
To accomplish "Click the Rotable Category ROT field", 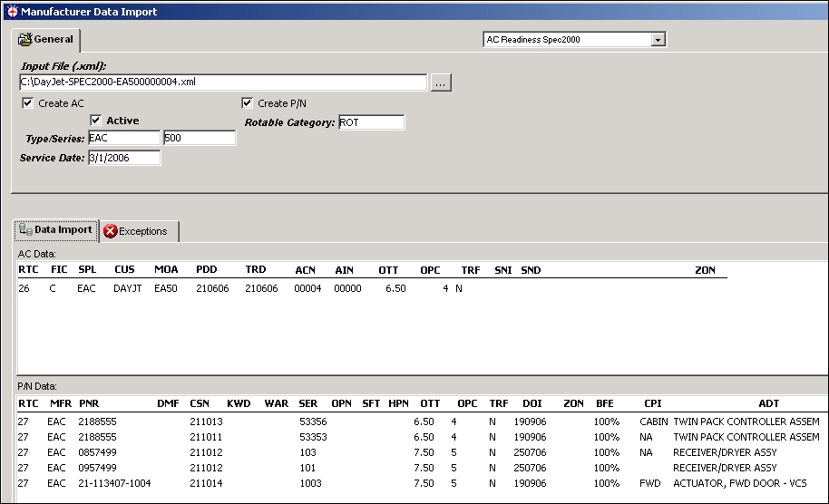I will point(371,122).
